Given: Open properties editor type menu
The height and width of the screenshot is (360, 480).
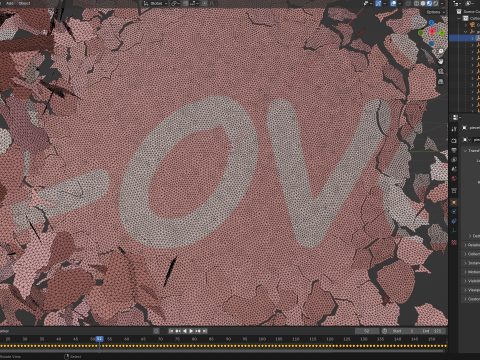Looking at the screenshot, I should [x=457, y=117].
